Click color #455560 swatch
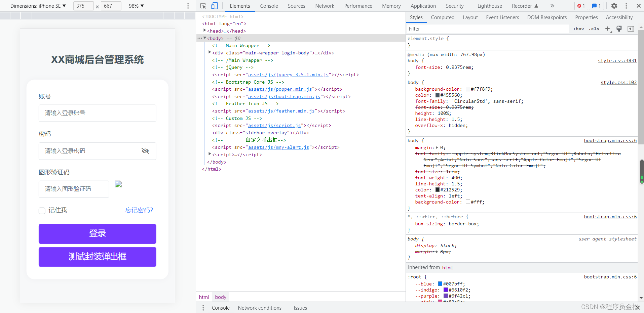Viewport: 644px width, 313px height. 438,95
